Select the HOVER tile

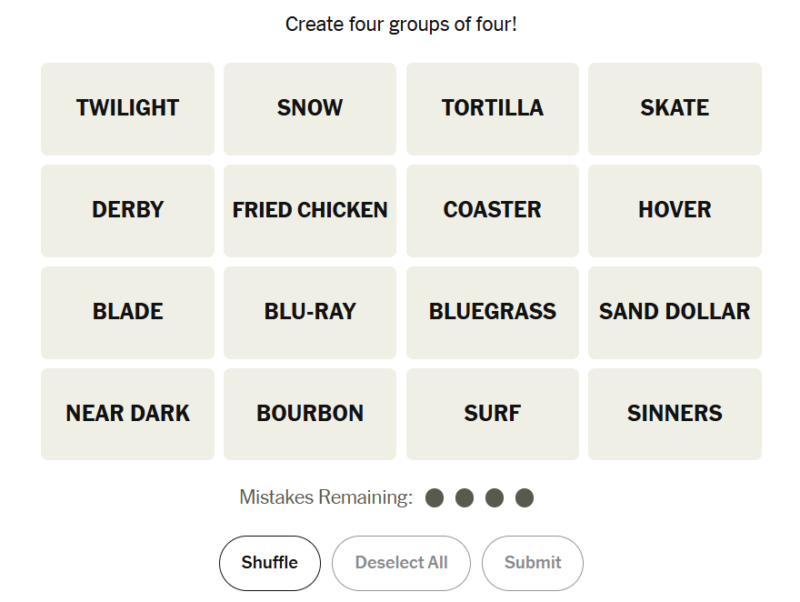pos(674,211)
